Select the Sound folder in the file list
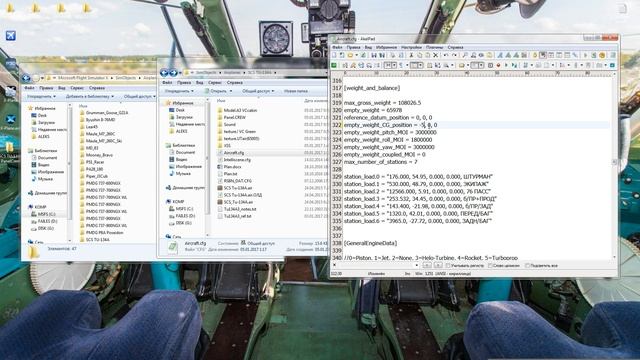This screenshot has height=360, width=640. point(229,124)
